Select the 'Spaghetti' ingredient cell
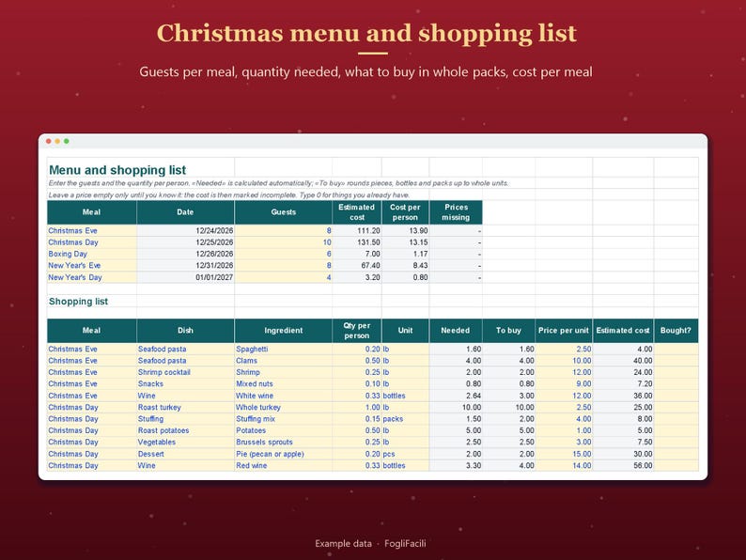Screen dimensions: 746x560 click(284, 350)
